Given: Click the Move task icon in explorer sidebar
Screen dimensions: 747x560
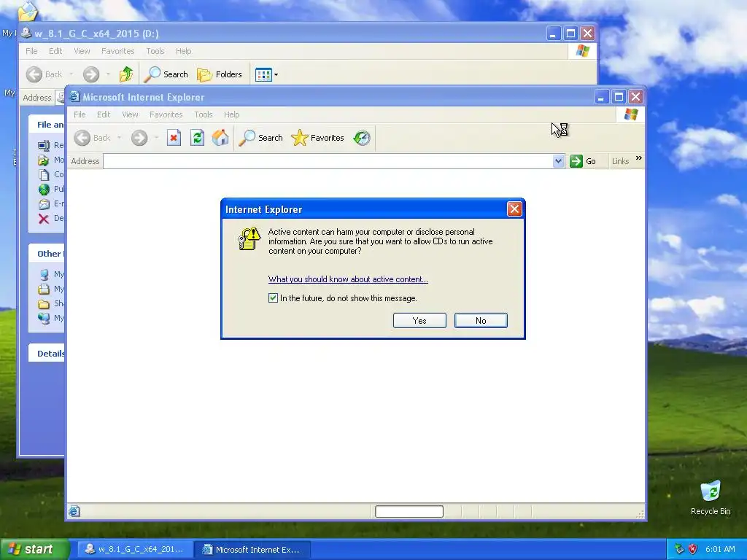Looking at the screenshot, I should pyautogui.click(x=44, y=160).
